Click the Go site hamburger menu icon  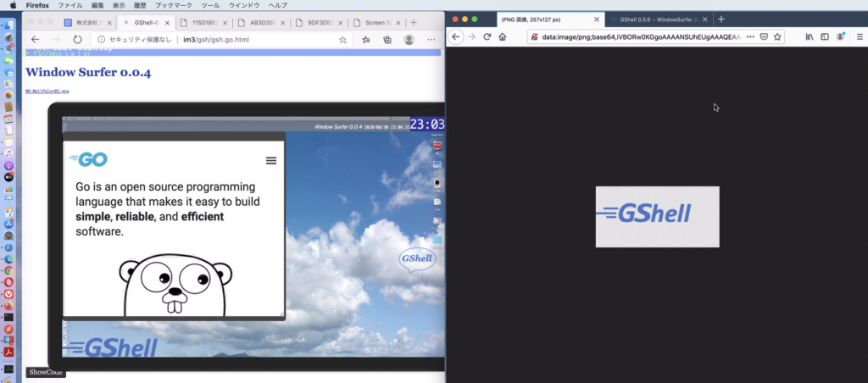click(270, 160)
